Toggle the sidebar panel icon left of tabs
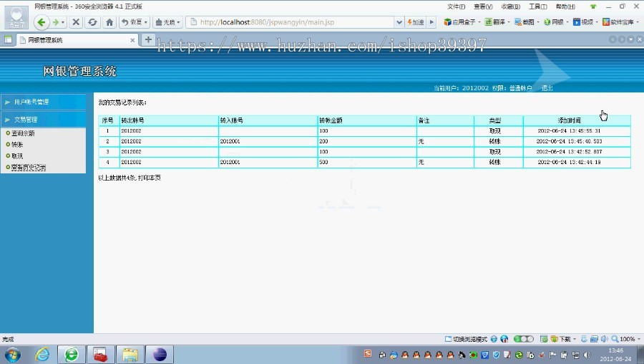644x364 pixels. [8, 40]
